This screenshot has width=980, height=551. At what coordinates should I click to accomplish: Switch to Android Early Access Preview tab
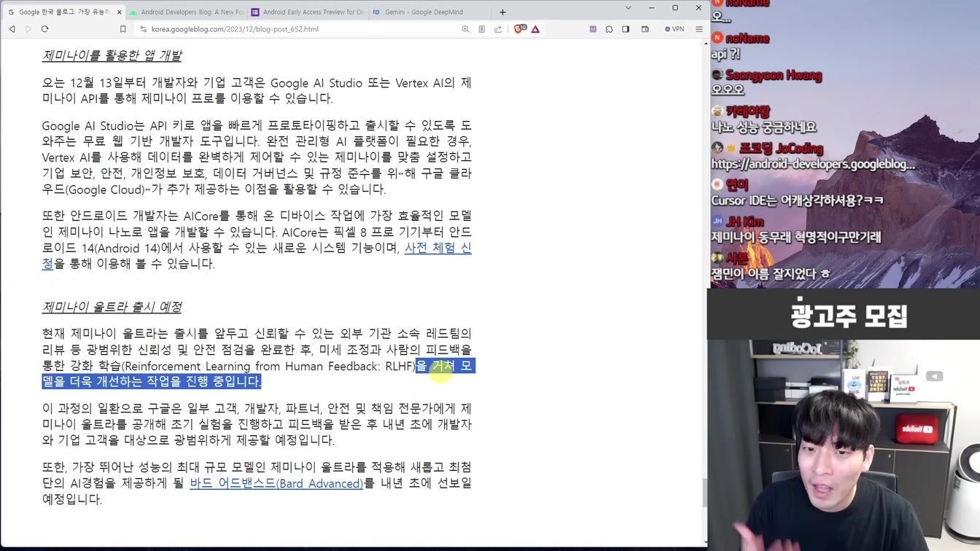pos(308,12)
